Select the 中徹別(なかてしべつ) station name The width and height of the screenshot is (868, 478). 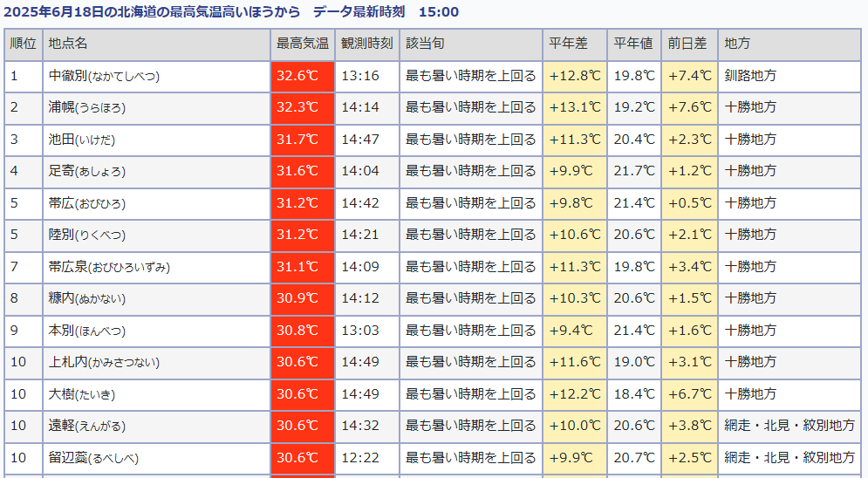point(104,76)
